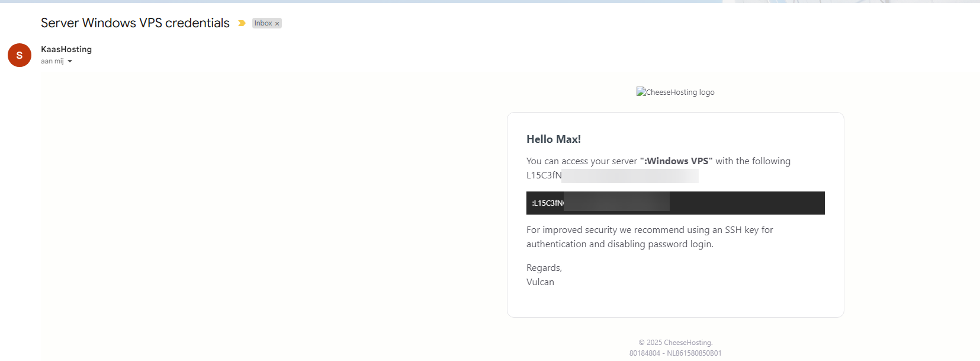This screenshot has height=361, width=980.
Task: Click the dark credentials code block
Action: (x=746, y=203)
